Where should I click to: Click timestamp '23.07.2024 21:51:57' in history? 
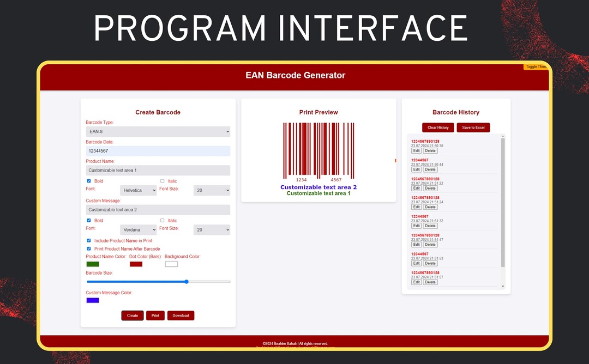click(x=427, y=277)
